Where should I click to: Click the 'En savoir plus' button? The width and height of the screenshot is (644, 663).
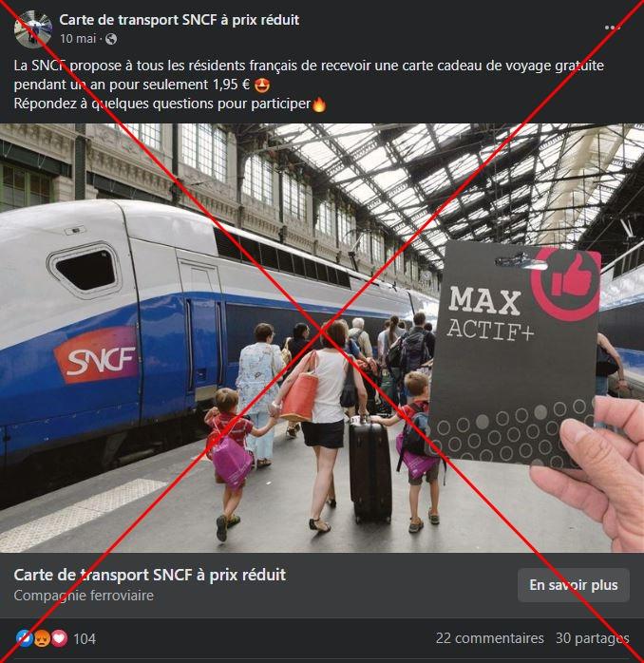[x=574, y=585]
